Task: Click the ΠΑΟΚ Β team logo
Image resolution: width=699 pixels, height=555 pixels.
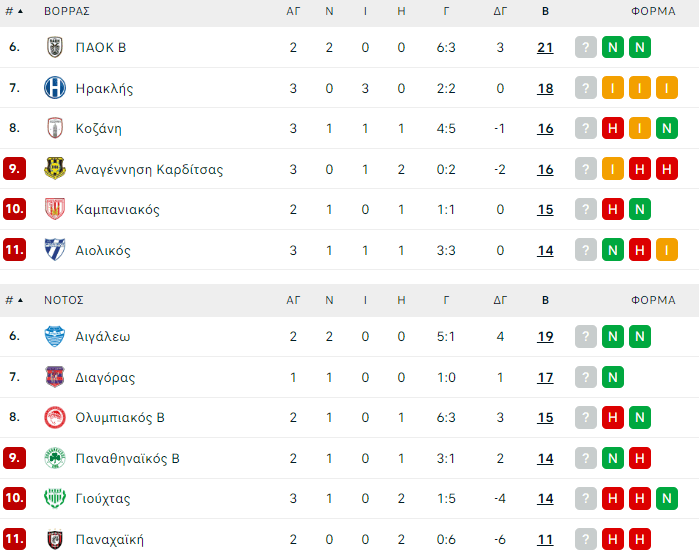Action: point(55,47)
